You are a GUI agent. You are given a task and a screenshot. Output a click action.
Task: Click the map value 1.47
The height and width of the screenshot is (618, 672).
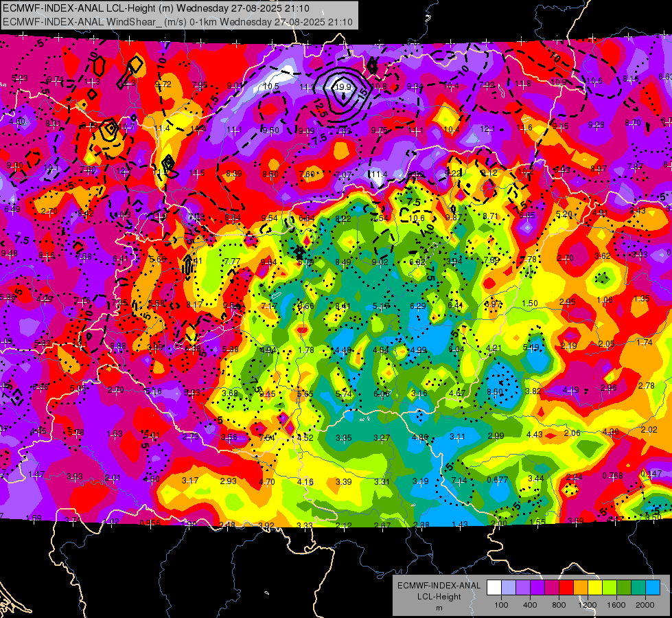tap(36, 474)
